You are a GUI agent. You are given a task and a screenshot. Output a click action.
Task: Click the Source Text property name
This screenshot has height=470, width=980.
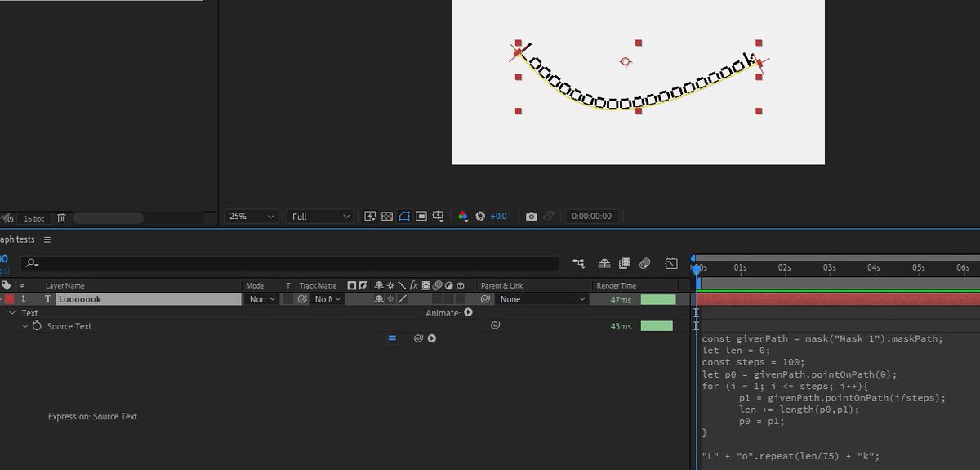(x=69, y=326)
